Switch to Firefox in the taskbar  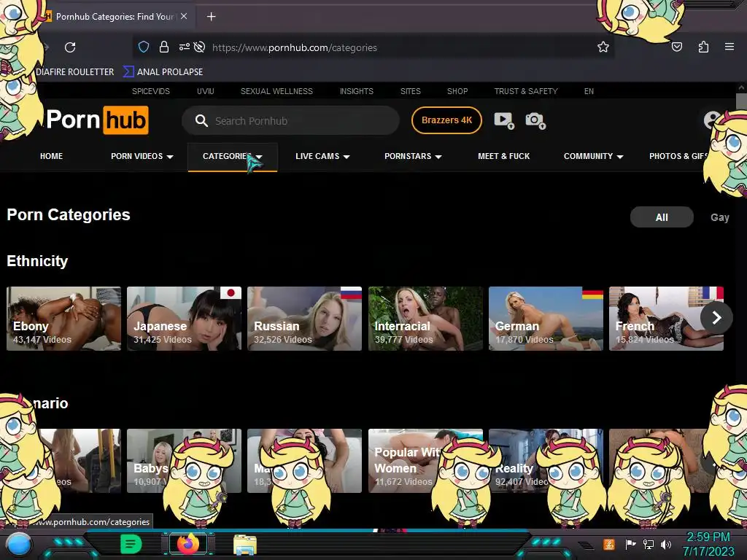[187, 544]
